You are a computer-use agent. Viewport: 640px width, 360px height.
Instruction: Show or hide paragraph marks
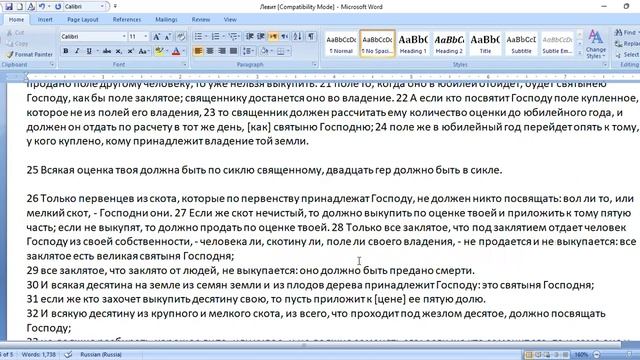click(x=311, y=37)
